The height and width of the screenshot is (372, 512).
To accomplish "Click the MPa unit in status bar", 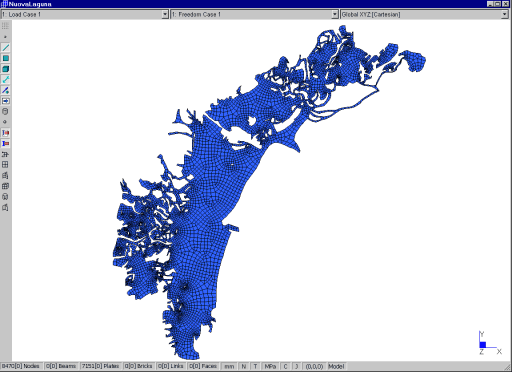I will (x=270, y=366).
